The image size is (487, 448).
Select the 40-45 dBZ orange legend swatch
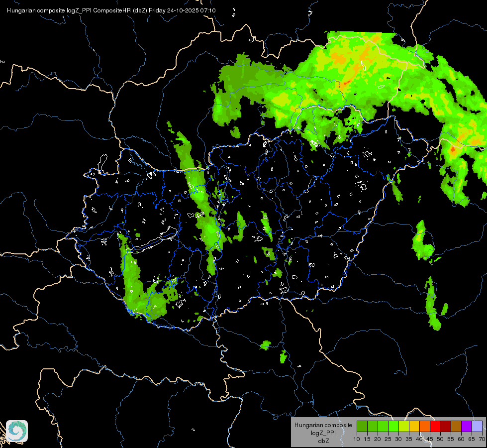click(x=425, y=426)
